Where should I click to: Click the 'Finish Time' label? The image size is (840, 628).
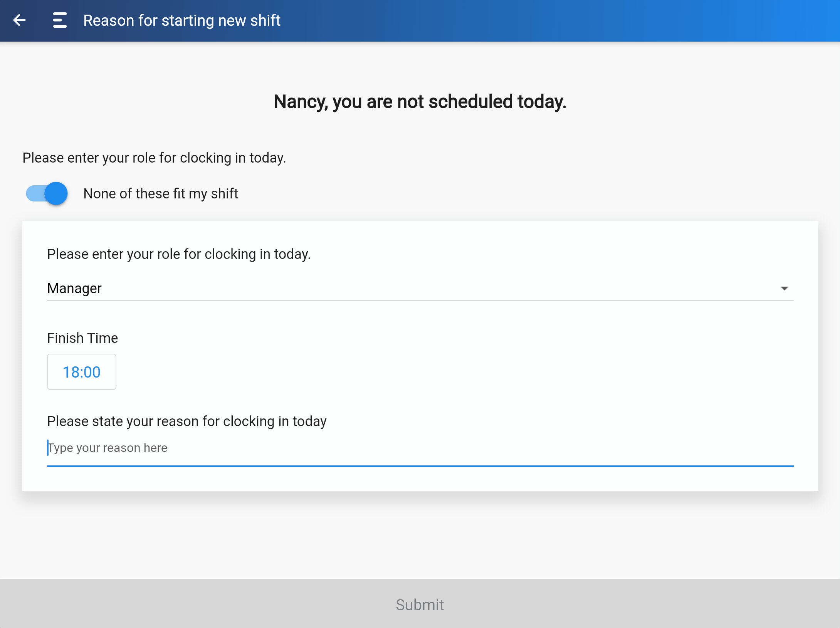(82, 338)
